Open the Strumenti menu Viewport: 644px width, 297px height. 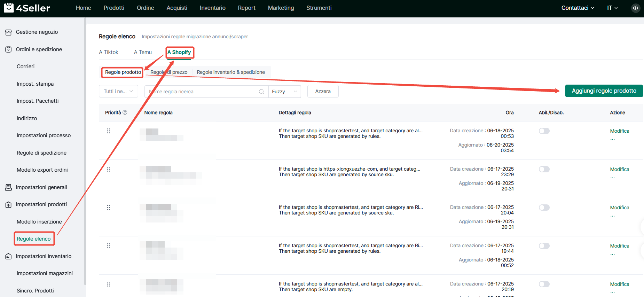point(319,8)
